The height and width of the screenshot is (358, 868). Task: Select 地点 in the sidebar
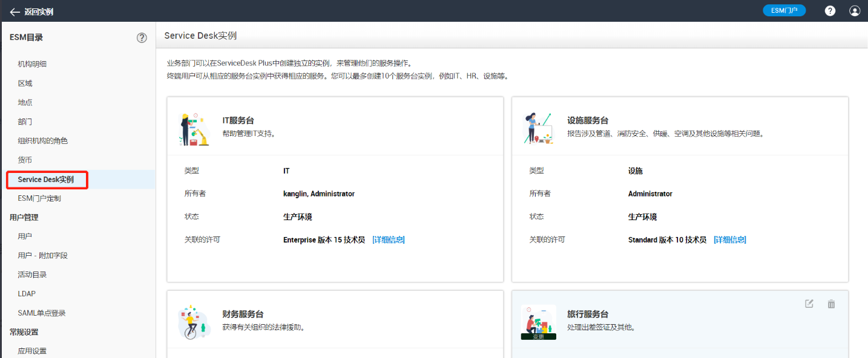click(x=25, y=103)
